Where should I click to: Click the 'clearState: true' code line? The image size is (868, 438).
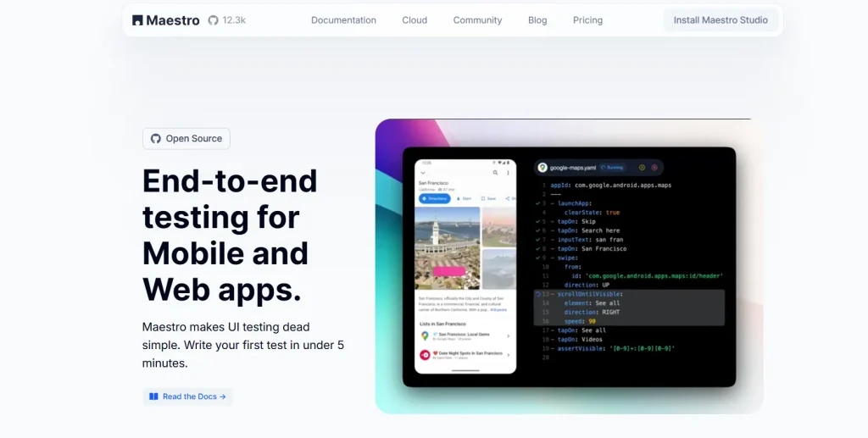pyautogui.click(x=592, y=213)
